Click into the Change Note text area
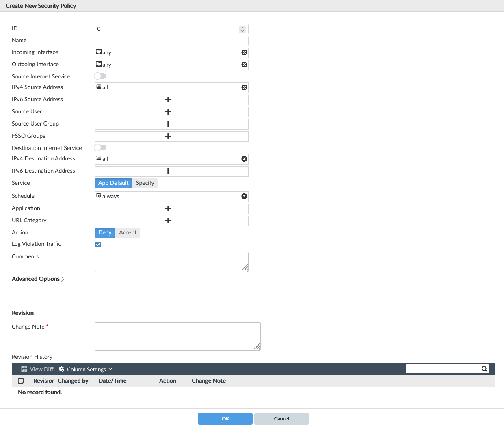Screen dimensions: 504x427 point(177,336)
